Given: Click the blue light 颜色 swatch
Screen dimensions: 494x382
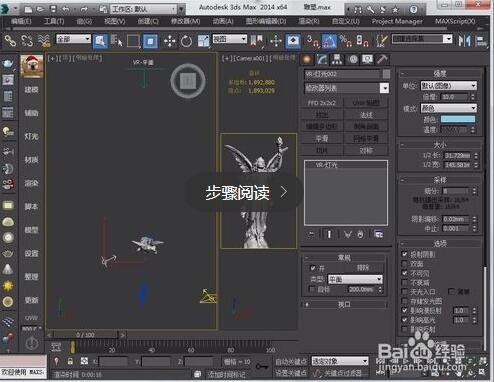Looking at the screenshot, I should coord(458,119).
